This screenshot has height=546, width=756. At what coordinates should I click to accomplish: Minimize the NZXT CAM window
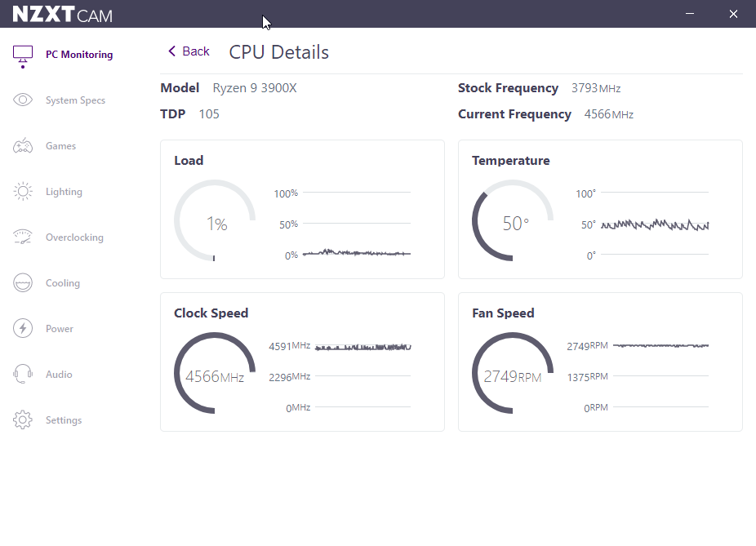point(691,14)
